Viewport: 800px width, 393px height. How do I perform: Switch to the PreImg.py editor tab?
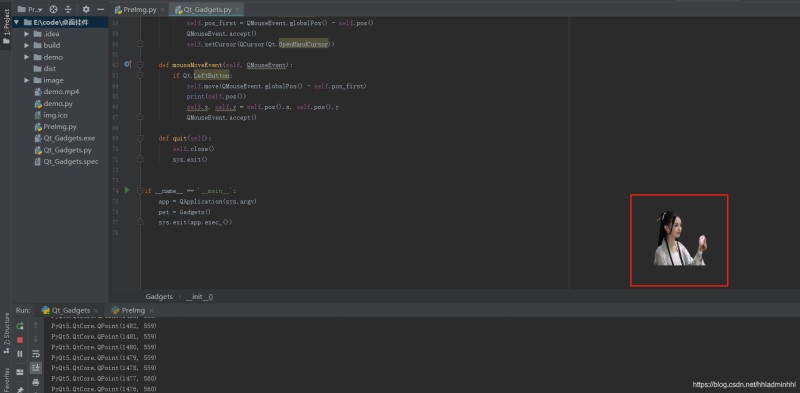(x=140, y=10)
